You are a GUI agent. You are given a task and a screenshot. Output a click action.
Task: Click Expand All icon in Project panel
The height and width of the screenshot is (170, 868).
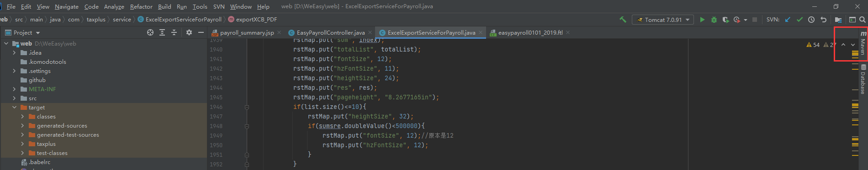[x=162, y=32]
